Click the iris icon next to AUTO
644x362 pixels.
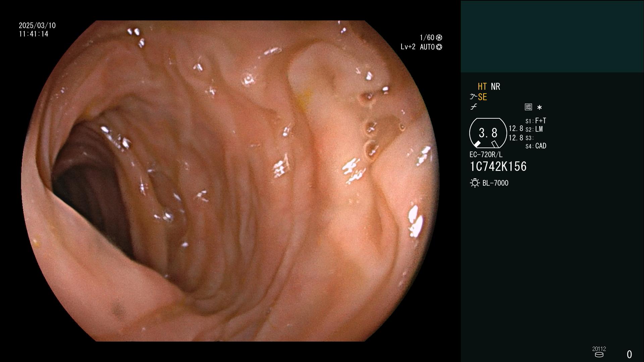point(439,47)
